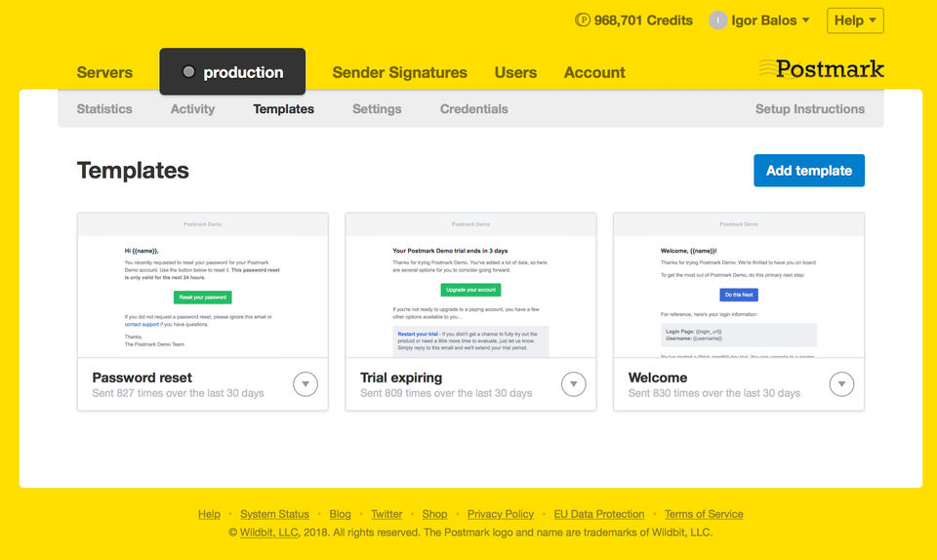Click the production server status dot
The image size is (937, 560).
point(188,71)
